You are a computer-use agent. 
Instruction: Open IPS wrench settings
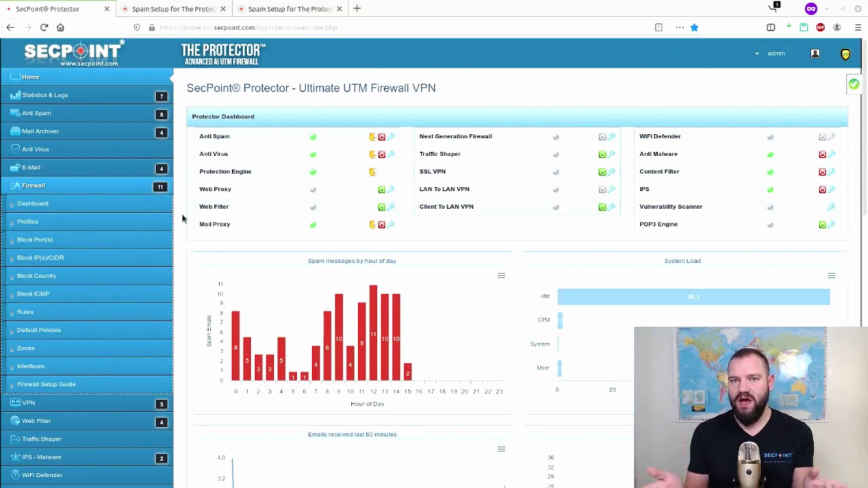click(831, 190)
